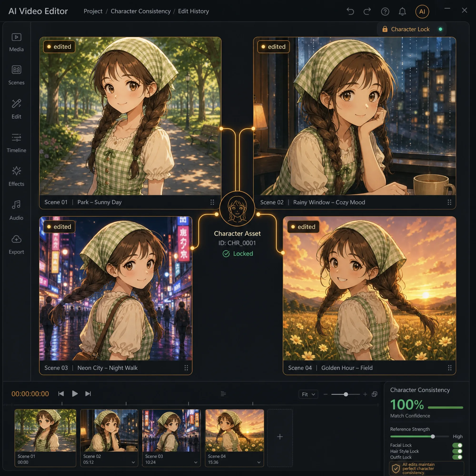Zoom in timeline with plus icon
This screenshot has height=476, width=476.
tap(365, 394)
